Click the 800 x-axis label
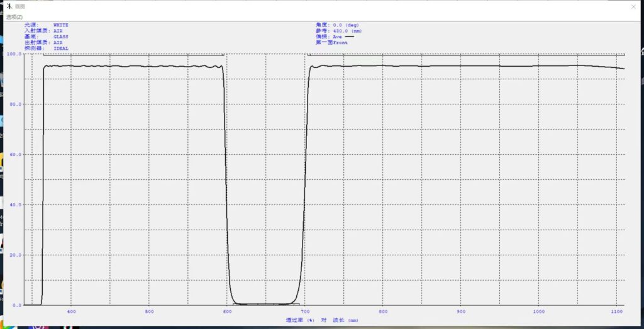Image resolution: width=644 pixels, height=329 pixels. (x=383, y=311)
